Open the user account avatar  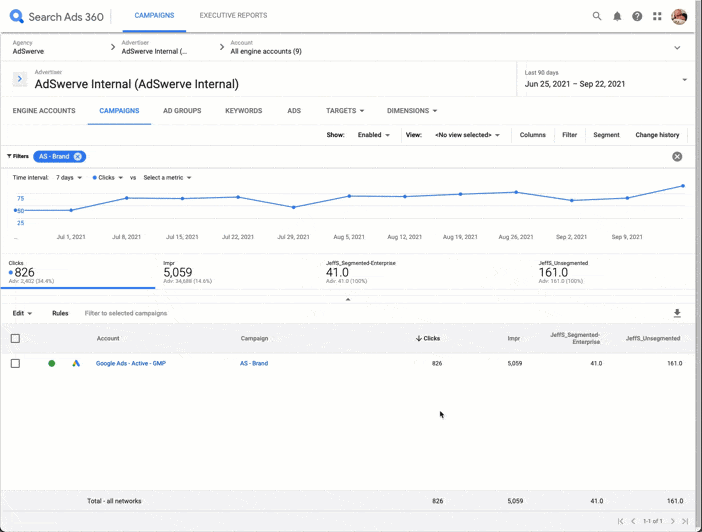tap(679, 17)
